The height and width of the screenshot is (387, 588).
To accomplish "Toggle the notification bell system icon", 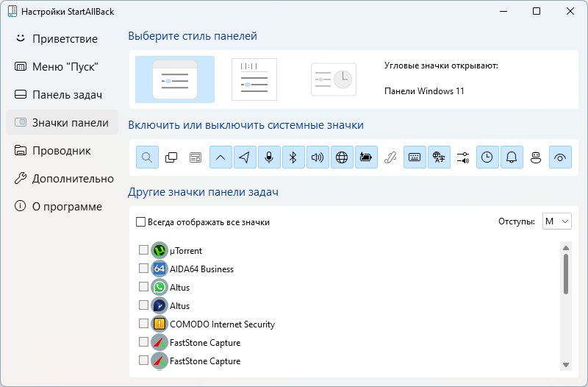I will tap(512, 157).
